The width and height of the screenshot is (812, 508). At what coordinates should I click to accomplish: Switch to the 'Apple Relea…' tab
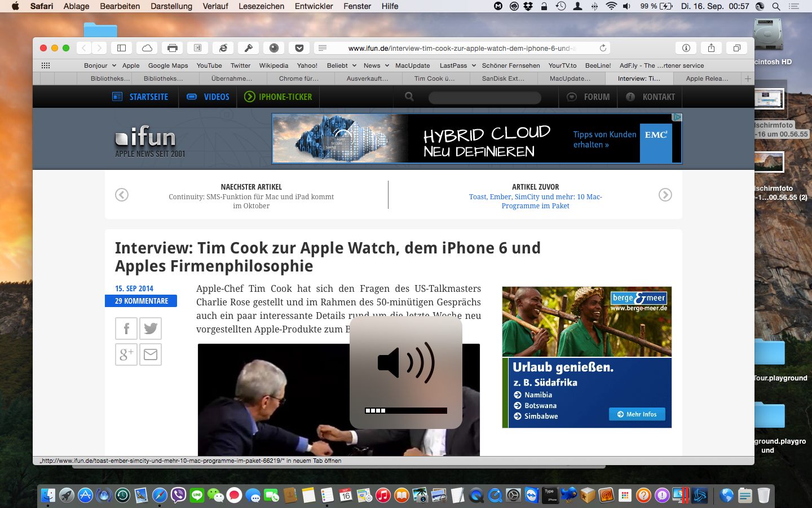tap(708, 78)
